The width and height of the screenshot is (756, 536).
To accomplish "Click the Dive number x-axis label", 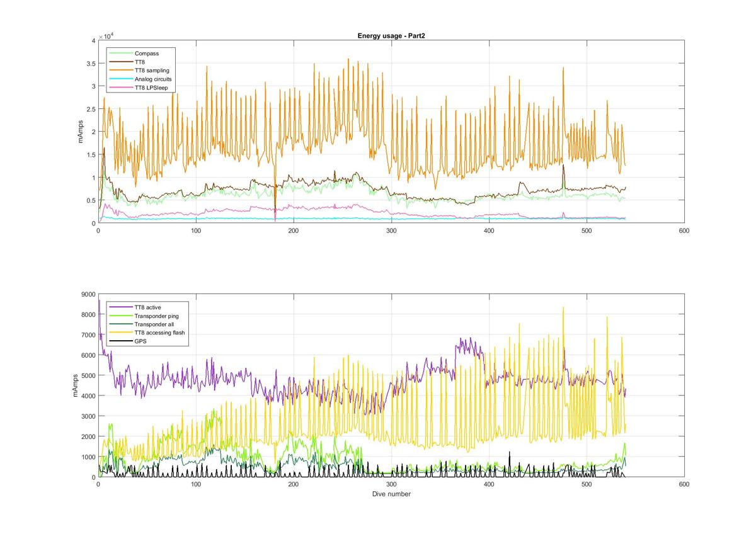I will pyautogui.click(x=391, y=494).
